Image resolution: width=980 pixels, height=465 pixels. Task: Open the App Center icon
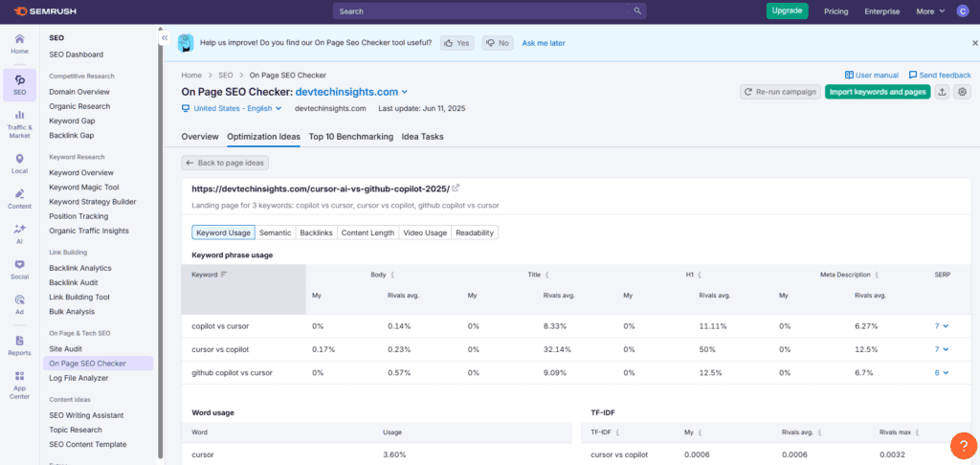click(19, 385)
